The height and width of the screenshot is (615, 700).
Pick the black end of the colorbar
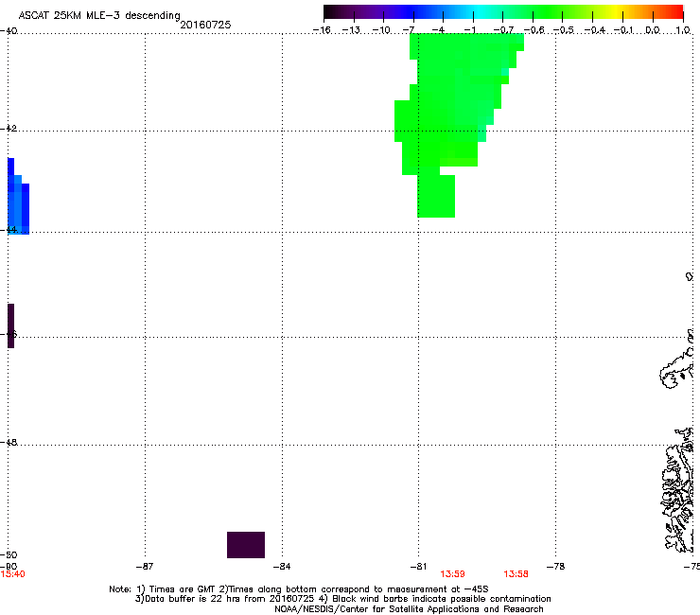click(x=330, y=12)
